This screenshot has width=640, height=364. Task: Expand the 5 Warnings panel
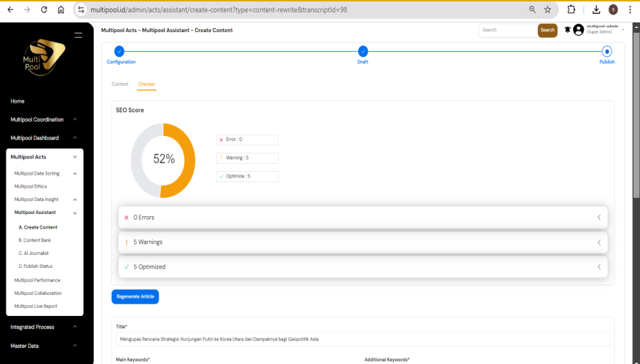[363, 242]
